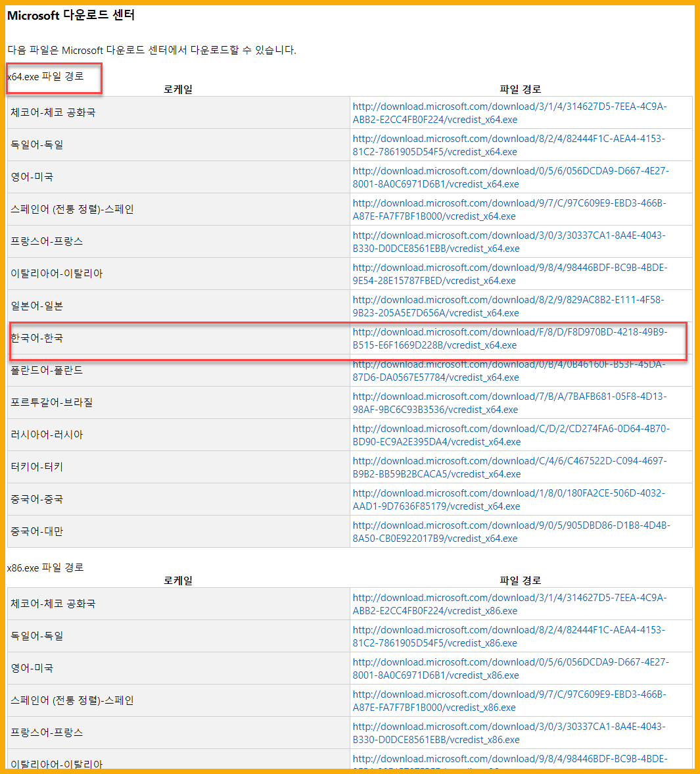Open the x64 Chinese-Taiwan (중국어-대만) download link
The height and width of the screenshot is (774, 700).
[511, 531]
